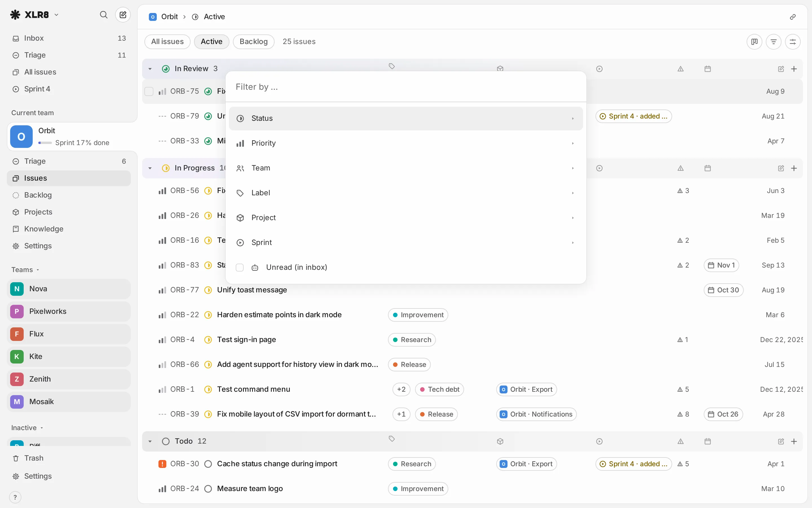Open Knowledge in sidebar
812x508 pixels.
click(69, 229)
